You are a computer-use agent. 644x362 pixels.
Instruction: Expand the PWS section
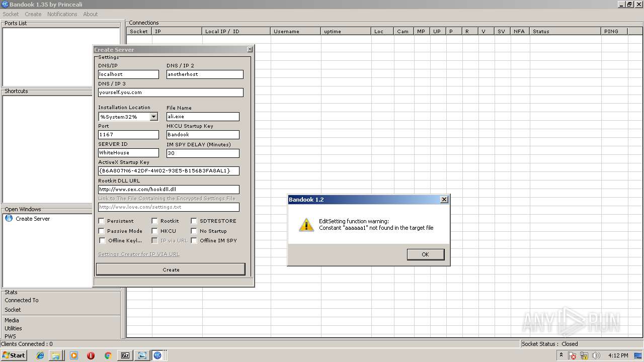10,336
